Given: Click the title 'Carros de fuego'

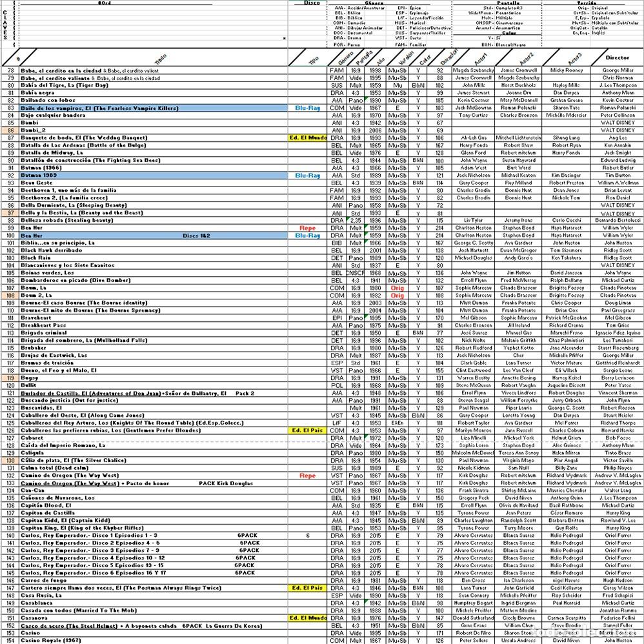Looking at the screenshot, I should (43, 580).
